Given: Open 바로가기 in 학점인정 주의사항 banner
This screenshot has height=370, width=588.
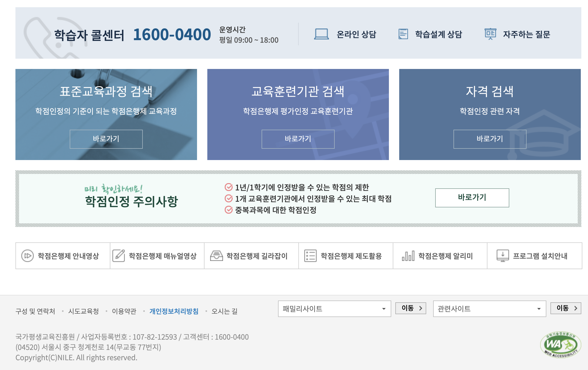Looking at the screenshot, I should click(472, 198).
